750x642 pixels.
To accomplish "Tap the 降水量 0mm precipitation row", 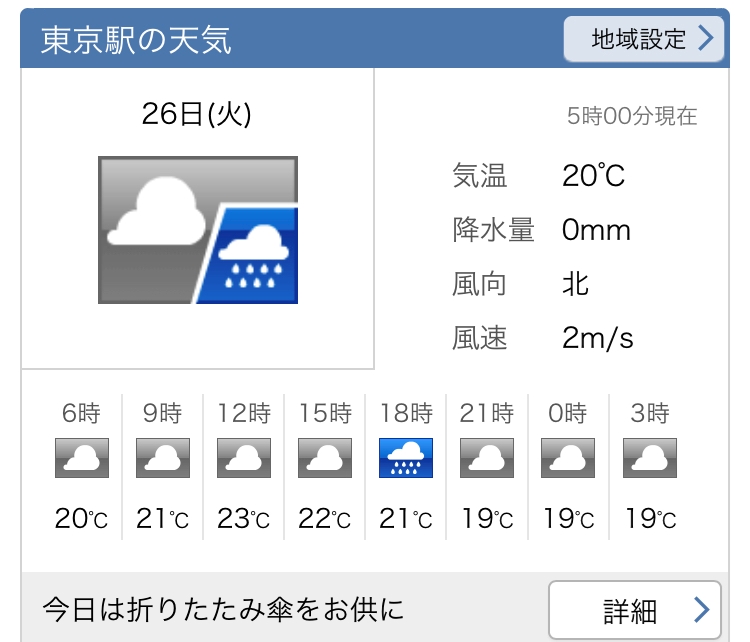I will pyautogui.click(x=542, y=231).
